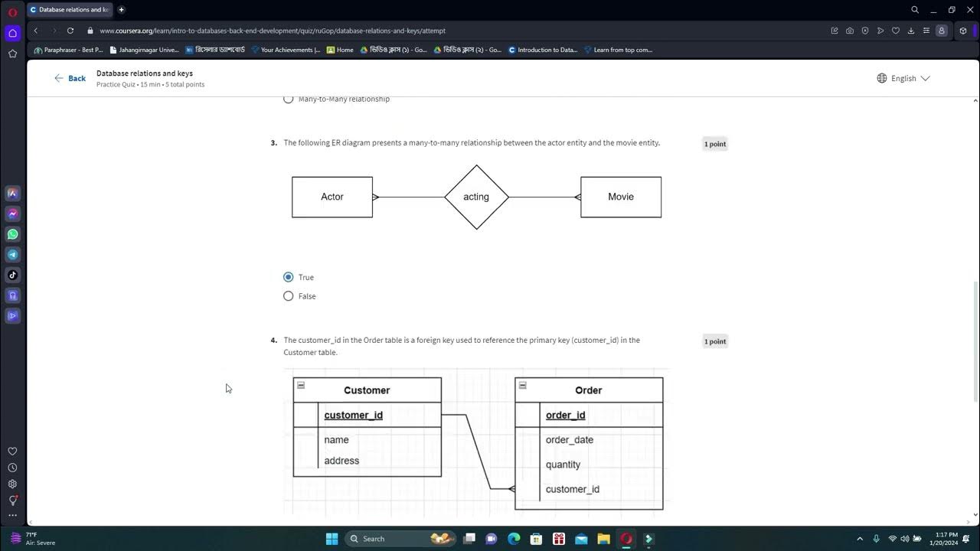Image resolution: width=980 pixels, height=551 pixels.
Task: Open Microsoft Edge from taskbar
Action: click(514, 539)
